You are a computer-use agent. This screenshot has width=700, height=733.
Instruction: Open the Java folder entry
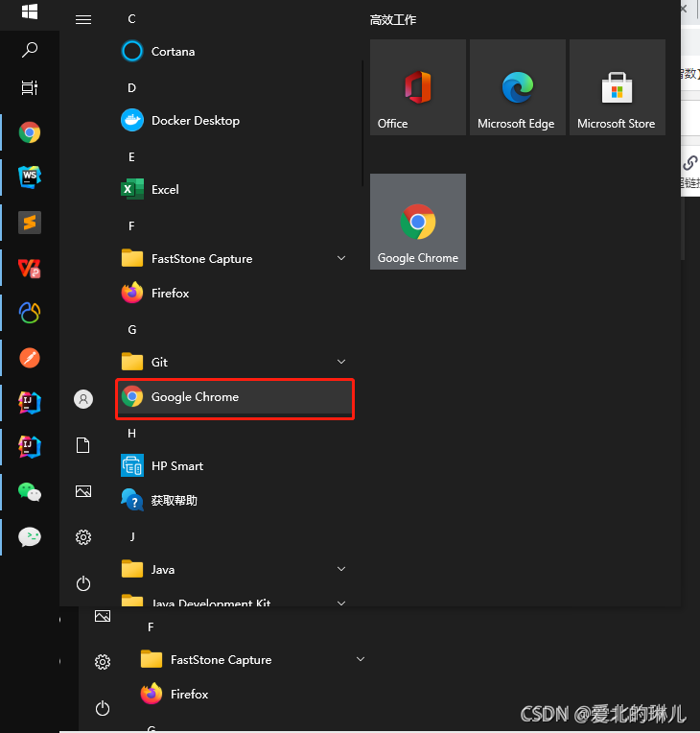pos(236,569)
